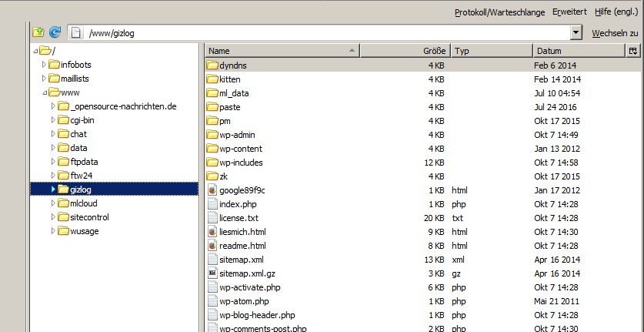Open the Protokoll/Warteschlange menu
This screenshot has height=332, width=644.
499,12
